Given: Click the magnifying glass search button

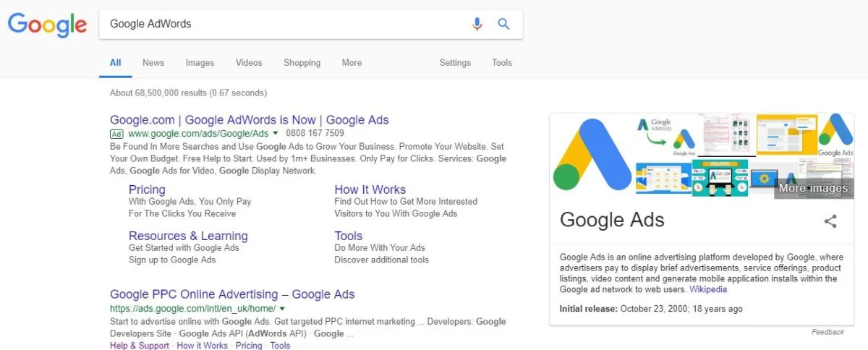Looking at the screenshot, I should 504,24.
